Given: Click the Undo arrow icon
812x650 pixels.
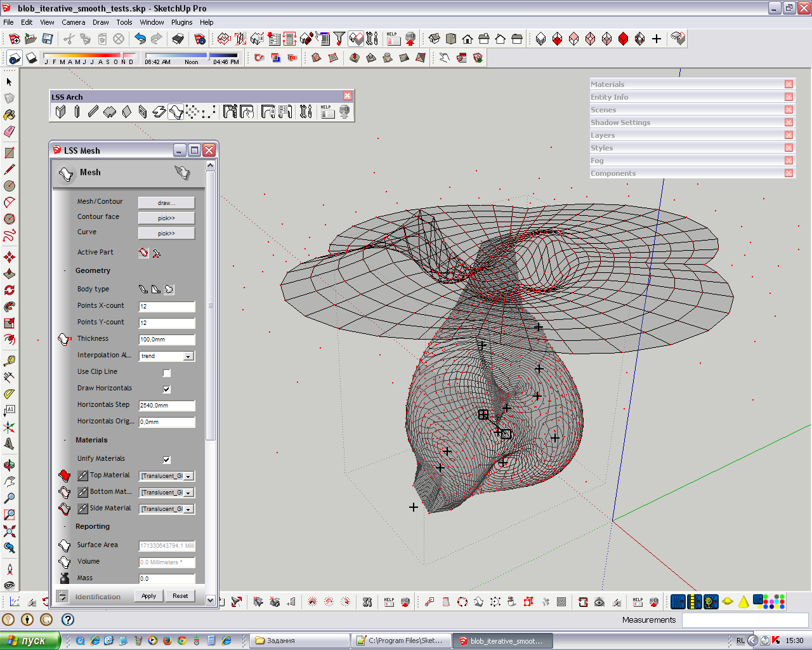Looking at the screenshot, I should [x=140, y=39].
